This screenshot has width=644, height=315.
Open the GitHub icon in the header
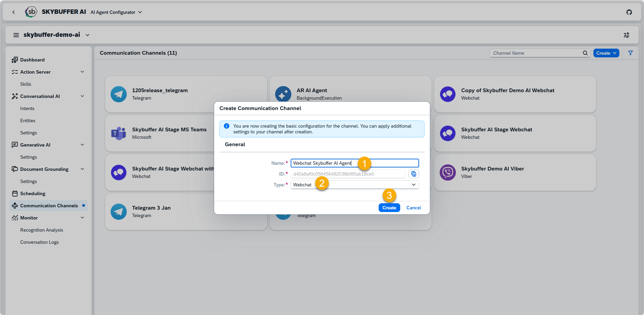click(x=629, y=12)
